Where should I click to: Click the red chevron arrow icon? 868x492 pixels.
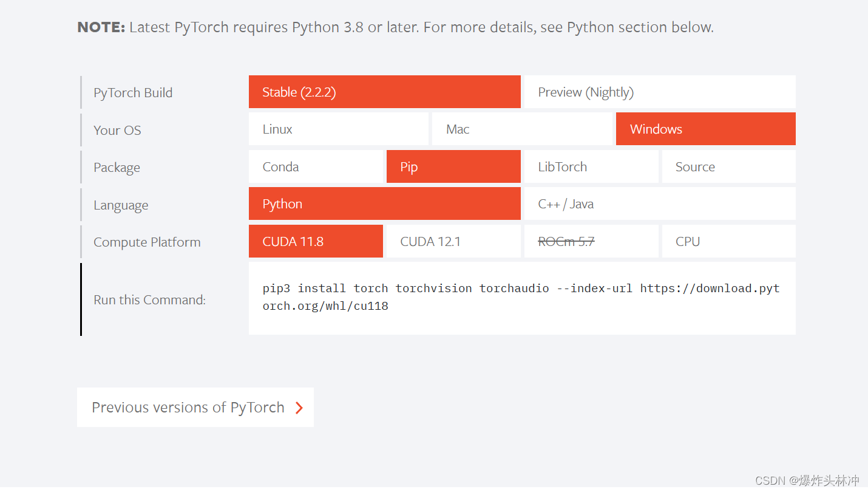pos(299,408)
